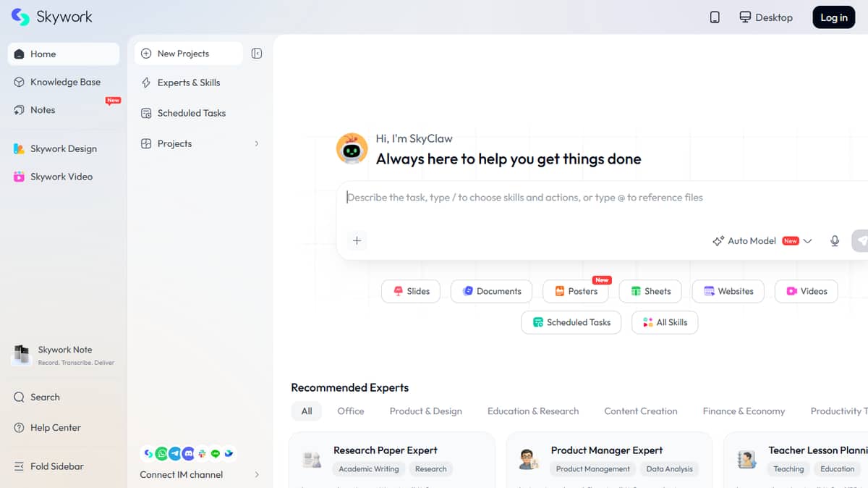This screenshot has width=868, height=488.
Task: Click the Search magnifier icon
Action: click(20, 397)
